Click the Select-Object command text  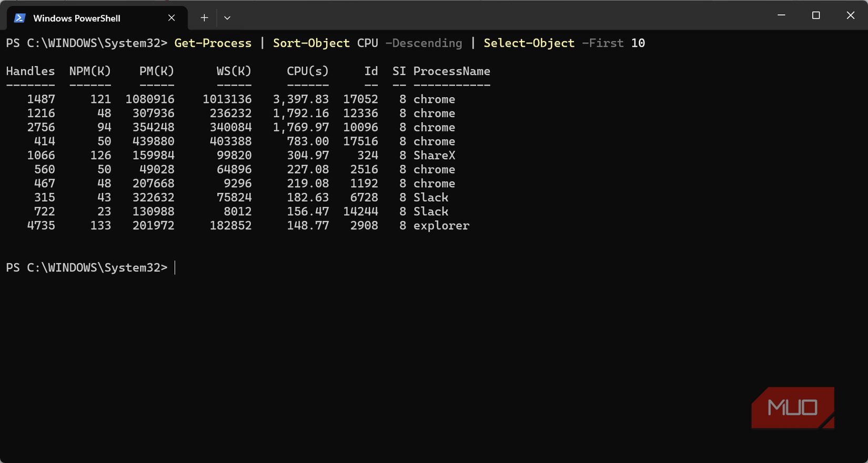point(529,43)
